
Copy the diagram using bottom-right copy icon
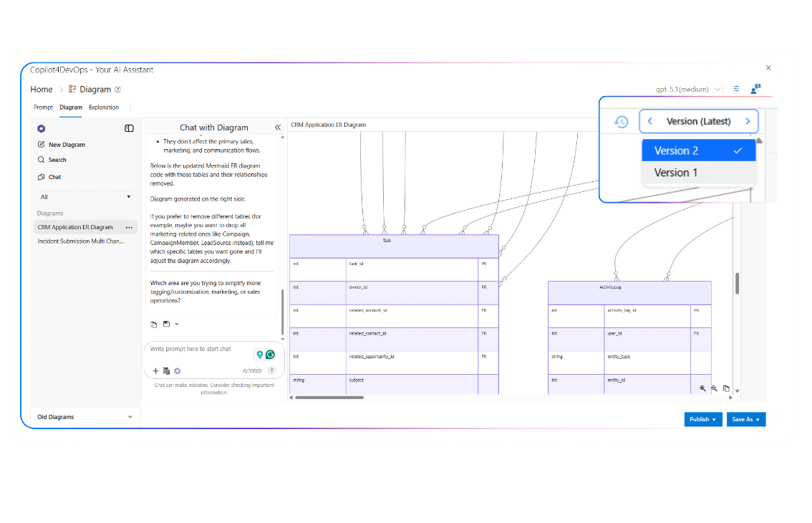(726, 388)
